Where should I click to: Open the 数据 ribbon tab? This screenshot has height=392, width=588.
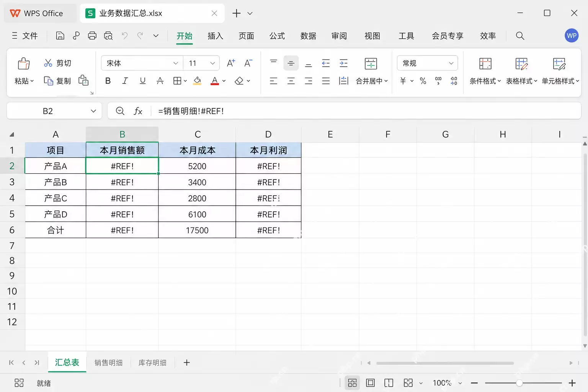pyautogui.click(x=308, y=36)
